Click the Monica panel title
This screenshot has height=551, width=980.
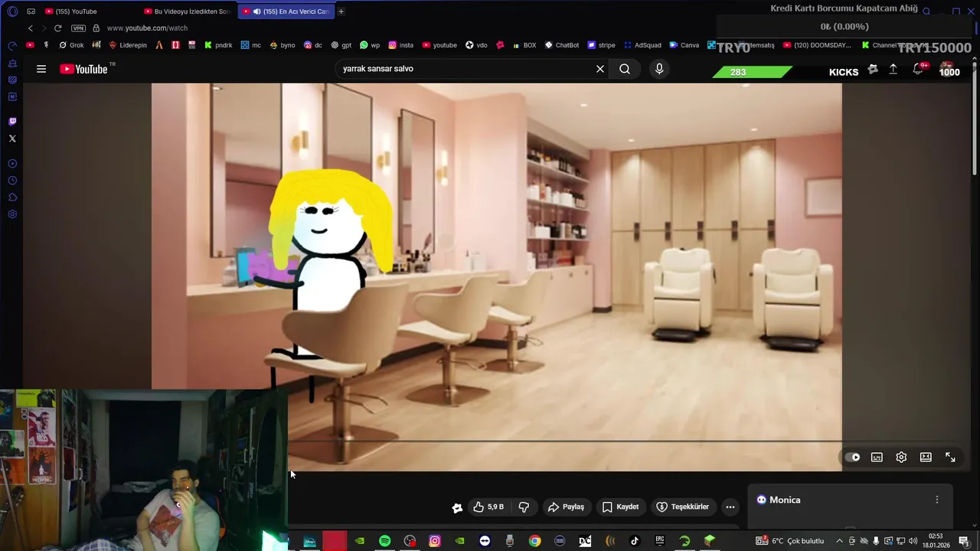[785, 500]
